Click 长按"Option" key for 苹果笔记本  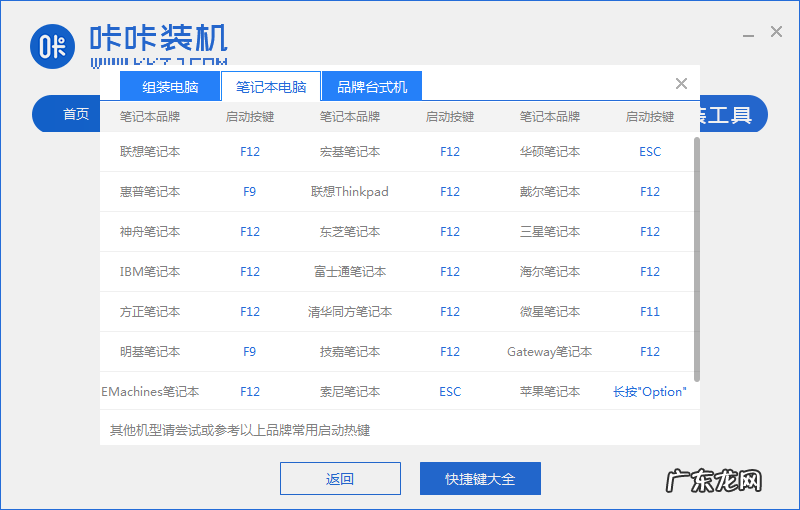[x=650, y=392]
